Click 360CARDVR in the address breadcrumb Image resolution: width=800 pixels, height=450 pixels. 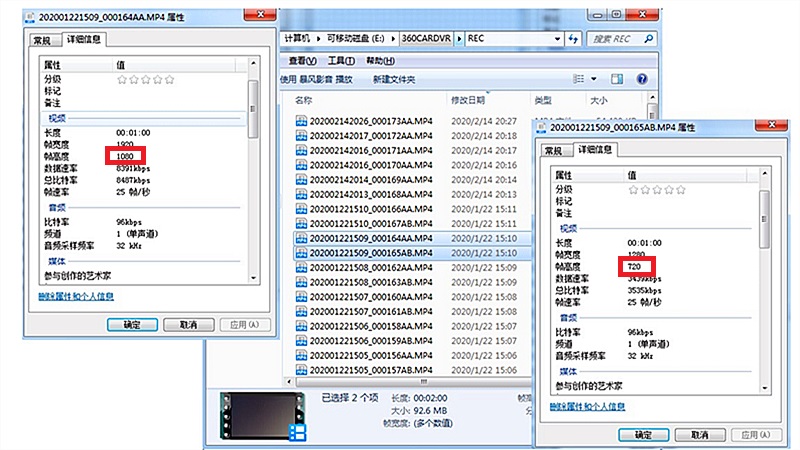[426, 38]
